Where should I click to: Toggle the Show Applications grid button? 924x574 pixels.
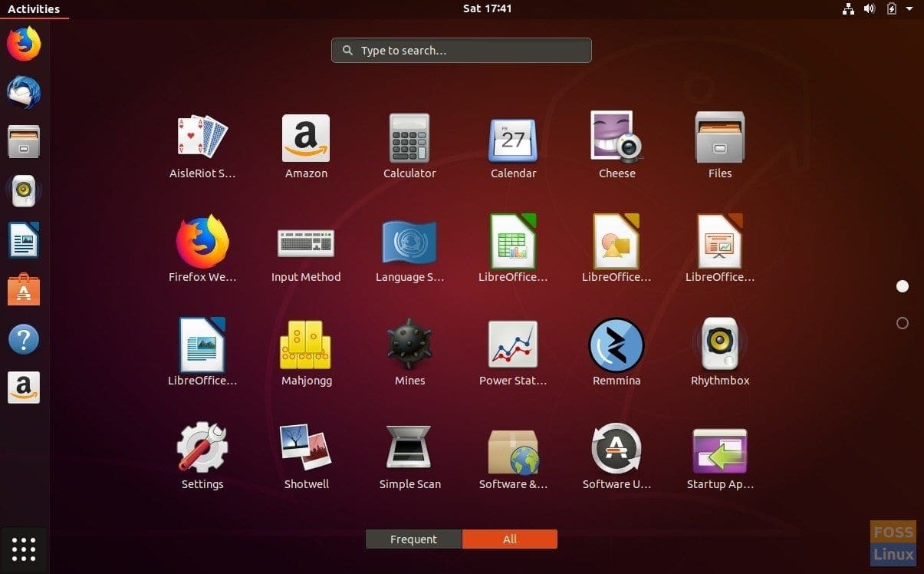[x=24, y=549]
